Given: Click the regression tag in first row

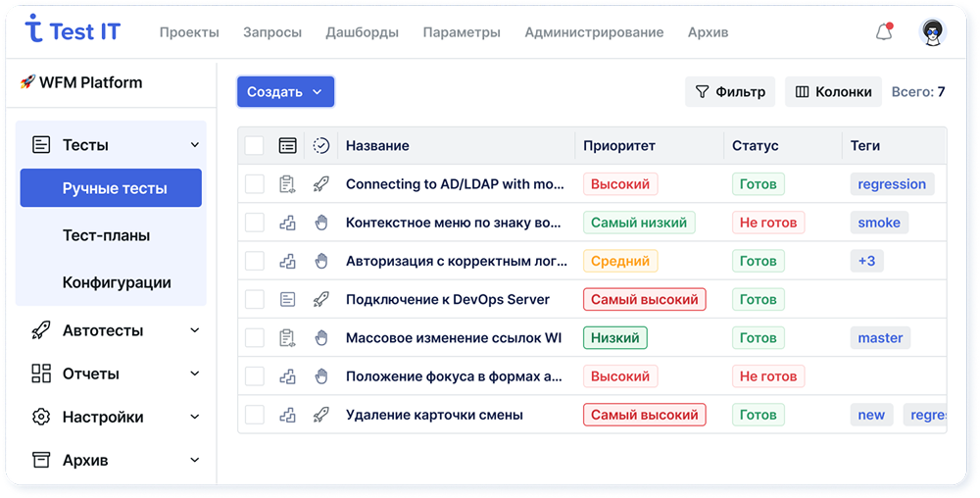Looking at the screenshot, I should [x=891, y=183].
